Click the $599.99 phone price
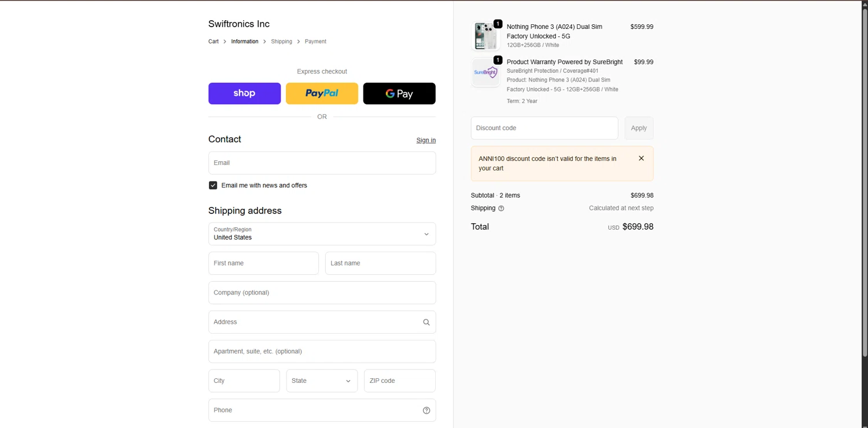The width and height of the screenshot is (868, 428). pos(642,27)
